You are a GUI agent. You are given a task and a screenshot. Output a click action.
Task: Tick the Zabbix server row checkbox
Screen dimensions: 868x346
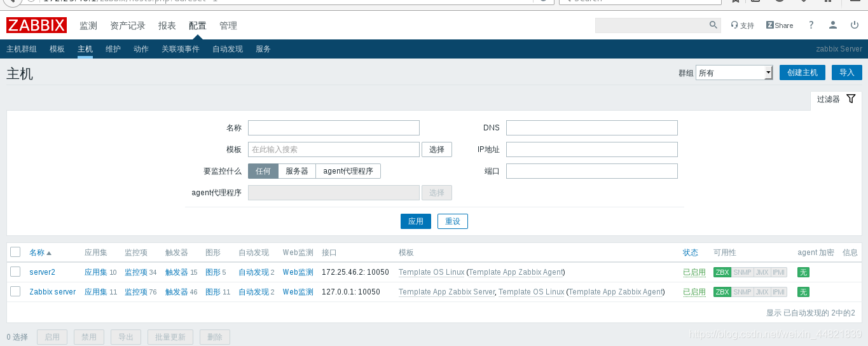tap(15, 291)
